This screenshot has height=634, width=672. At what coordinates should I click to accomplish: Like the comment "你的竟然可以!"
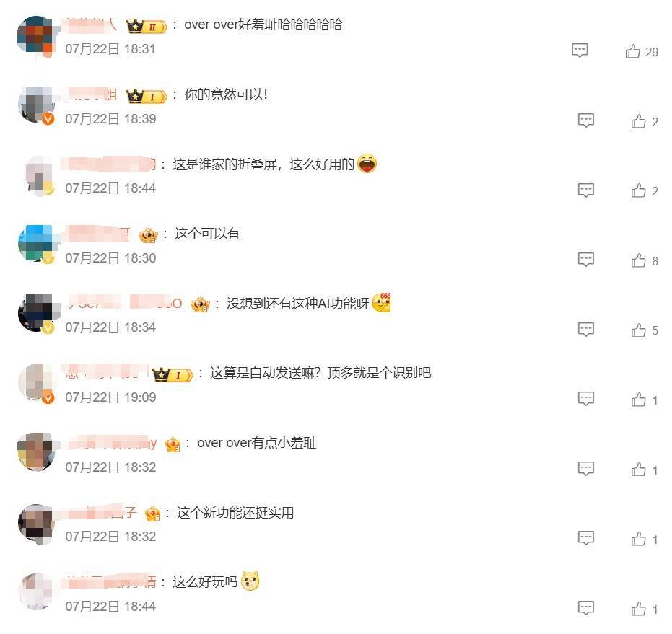(x=638, y=121)
